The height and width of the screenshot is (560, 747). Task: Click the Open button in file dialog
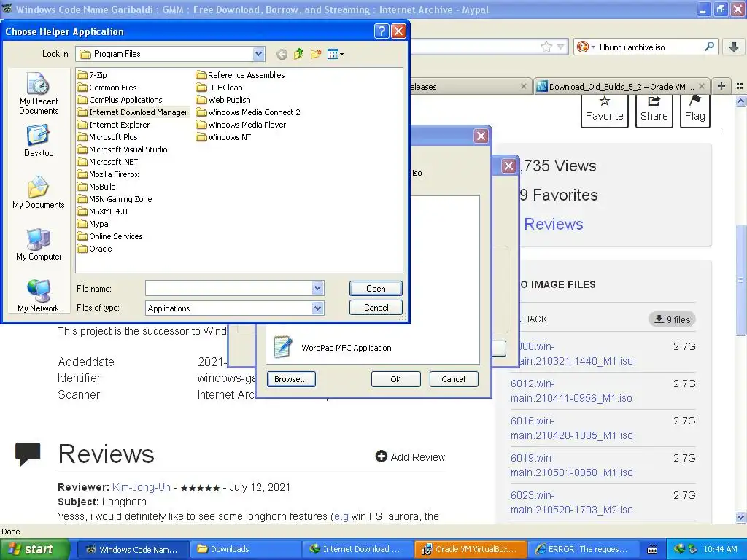click(x=376, y=289)
